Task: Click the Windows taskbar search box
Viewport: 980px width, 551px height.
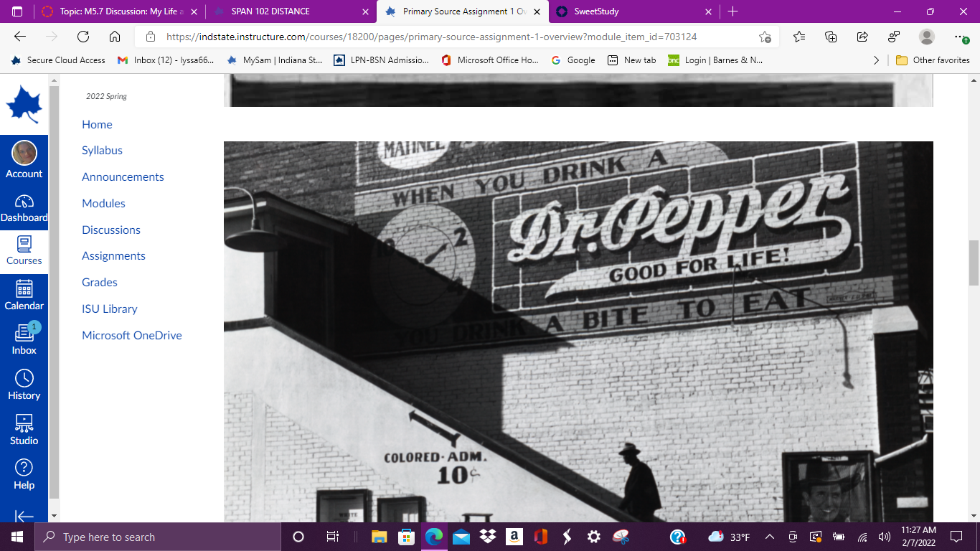Action: click(157, 537)
